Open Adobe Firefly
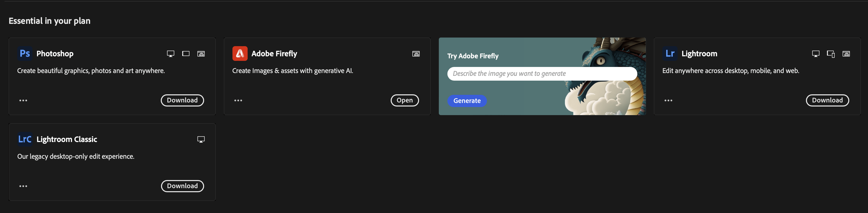This screenshot has width=868, height=213. pos(405,100)
